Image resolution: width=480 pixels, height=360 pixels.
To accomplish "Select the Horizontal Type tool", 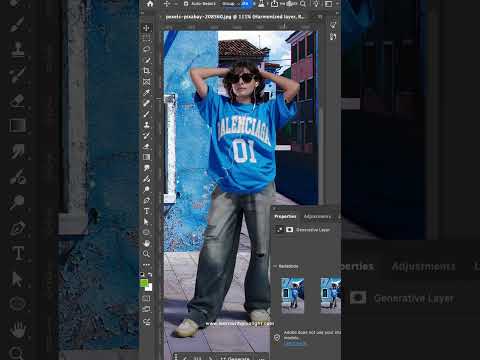I will point(146,211).
